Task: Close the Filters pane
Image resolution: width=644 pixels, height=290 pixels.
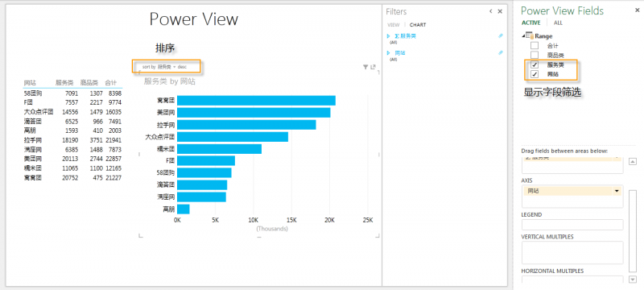Action: point(500,11)
